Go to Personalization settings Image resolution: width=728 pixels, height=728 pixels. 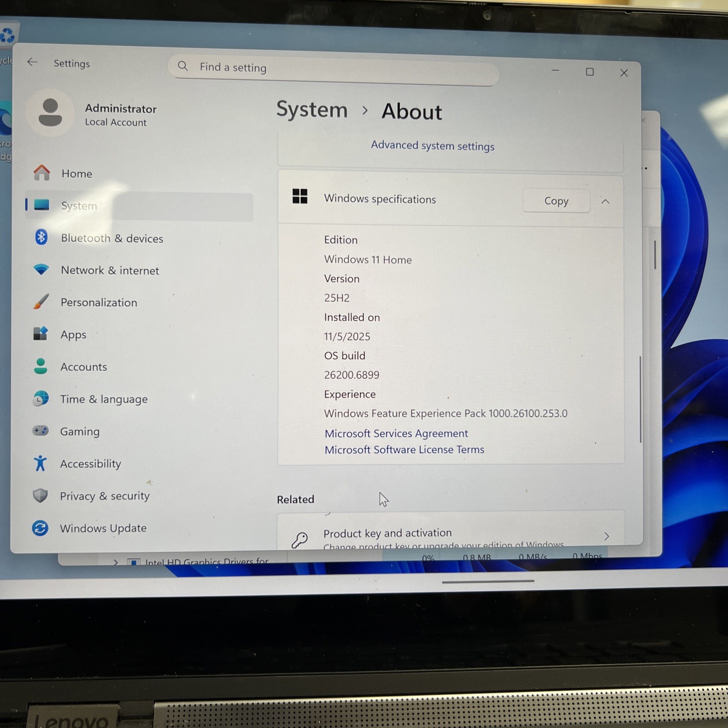click(x=139, y=303)
